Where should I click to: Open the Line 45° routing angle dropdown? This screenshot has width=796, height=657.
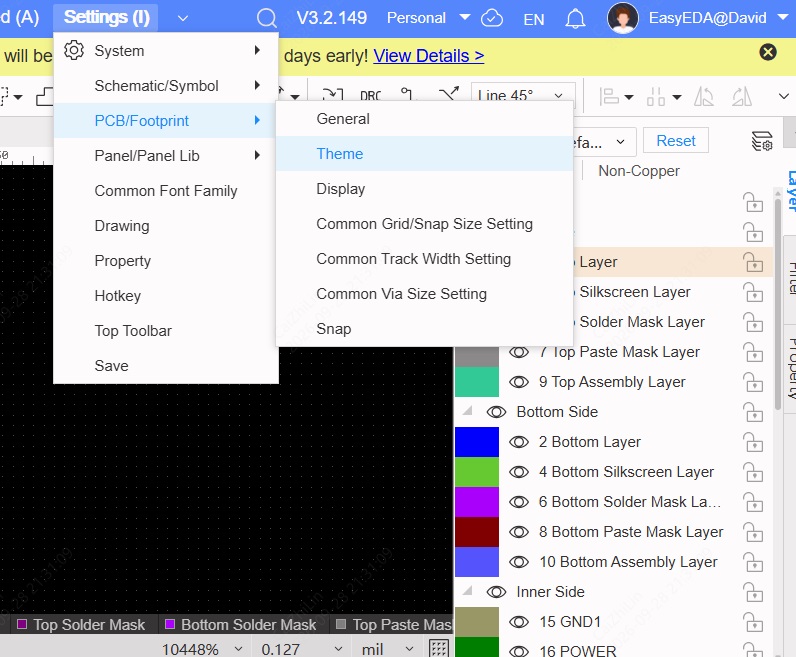[523, 95]
